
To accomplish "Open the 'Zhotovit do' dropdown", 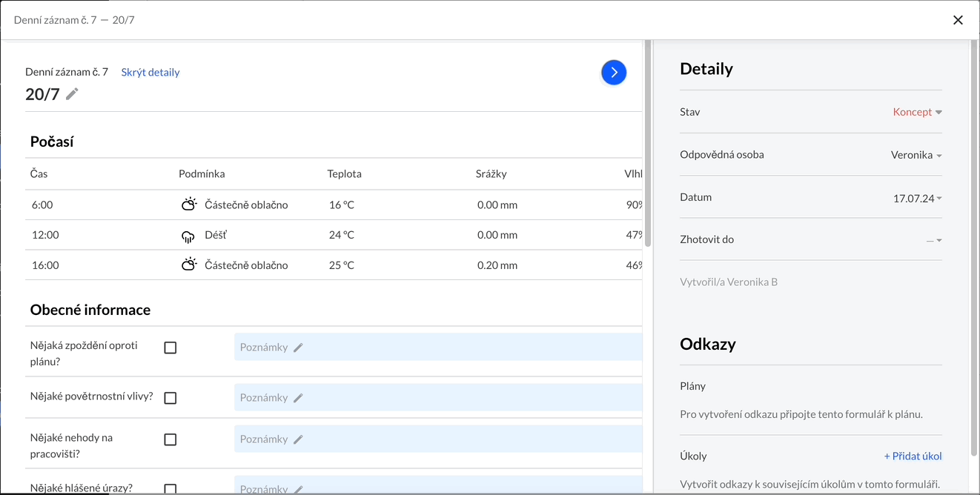I will [934, 240].
